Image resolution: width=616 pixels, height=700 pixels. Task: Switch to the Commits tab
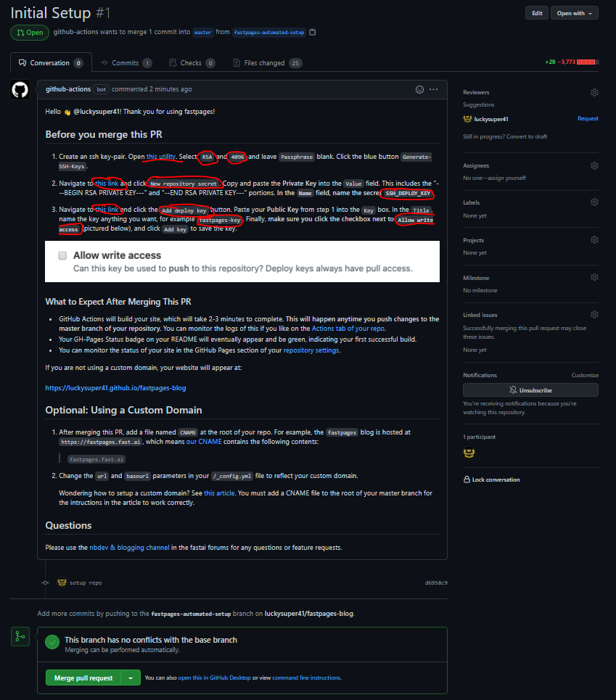126,63
